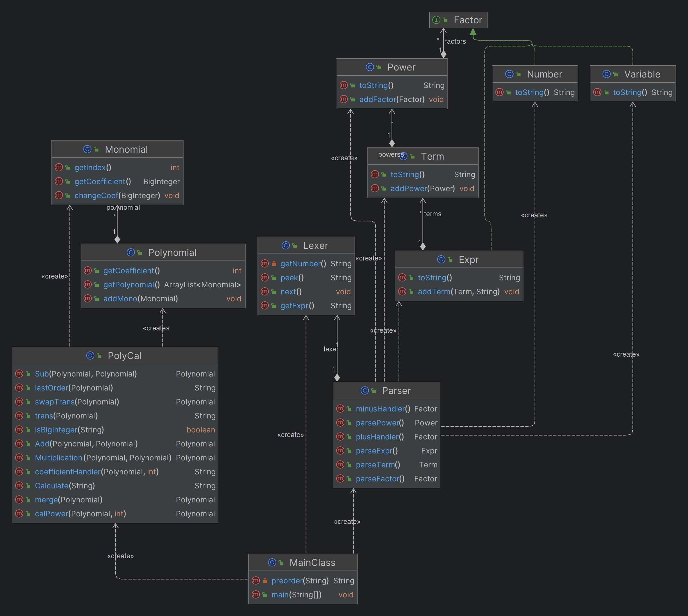Click the private lock icon beside getNumber()
The width and height of the screenshot is (688, 616).
point(274,263)
